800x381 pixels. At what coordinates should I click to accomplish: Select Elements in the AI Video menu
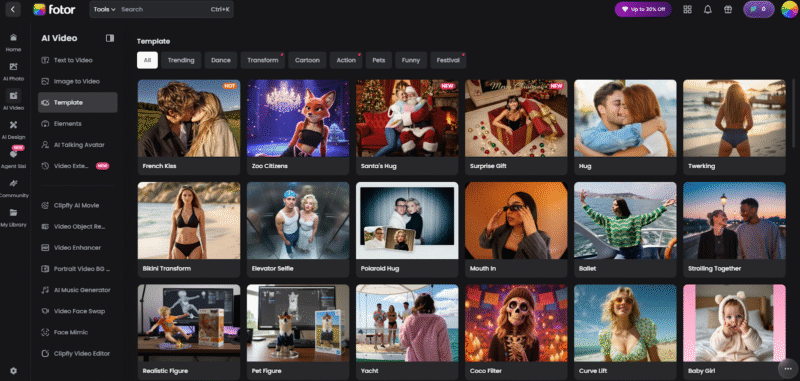pyautogui.click(x=78, y=123)
